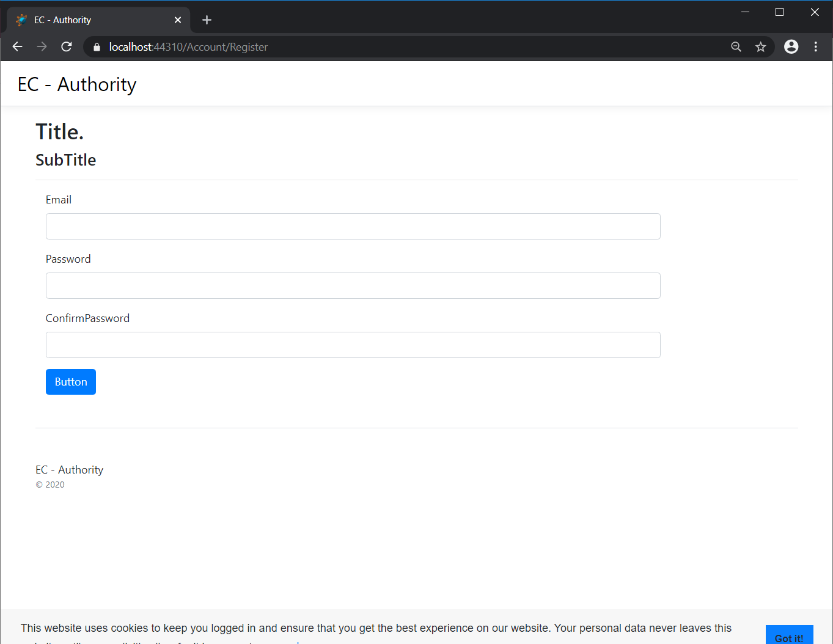833x644 pixels.
Task: Open Chrome's three-dot menu
Action: pos(816,46)
